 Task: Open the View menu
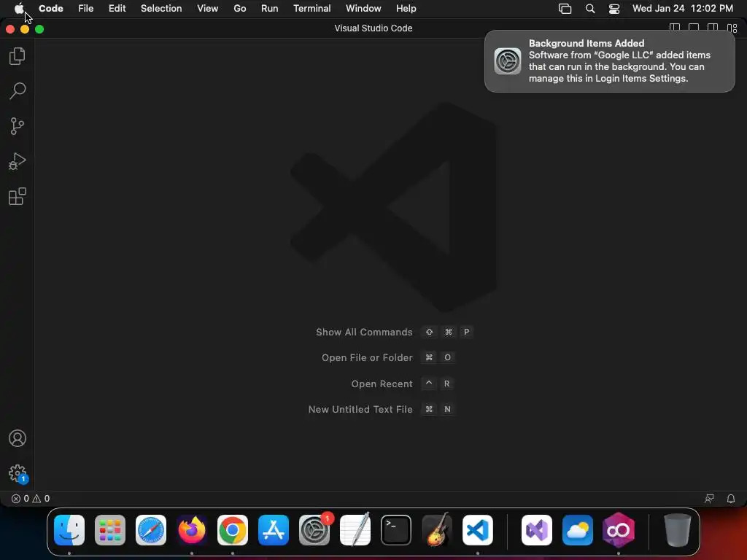click(x=207, y=9)
